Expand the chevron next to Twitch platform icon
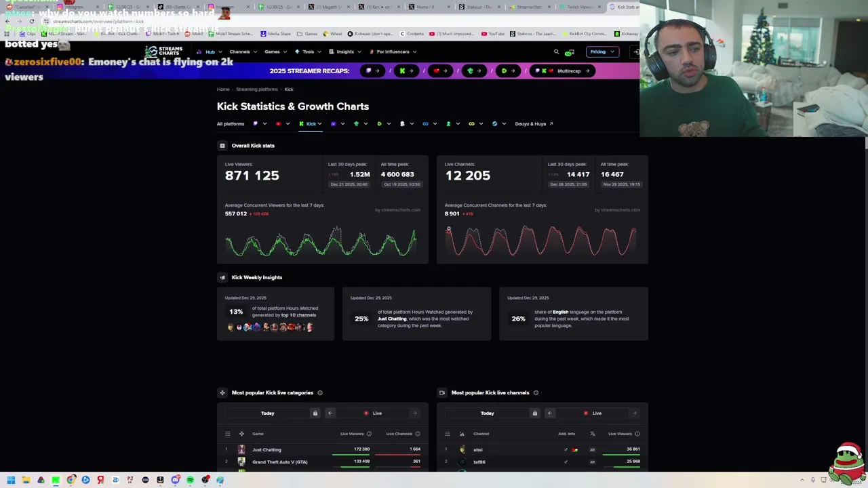The width and height of the screenshot is (868, 488). point(264,124)
